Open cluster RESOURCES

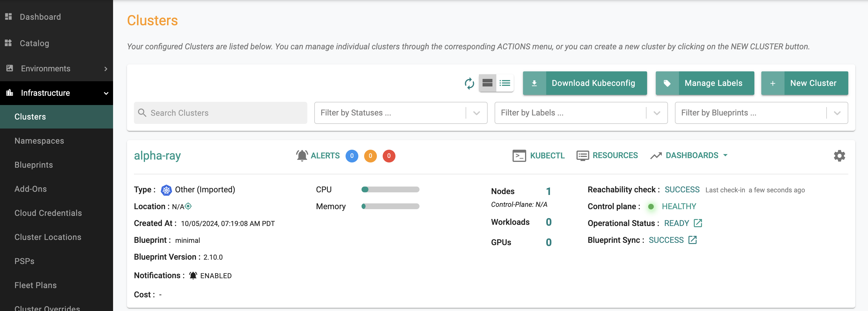[x=607, y=155]
